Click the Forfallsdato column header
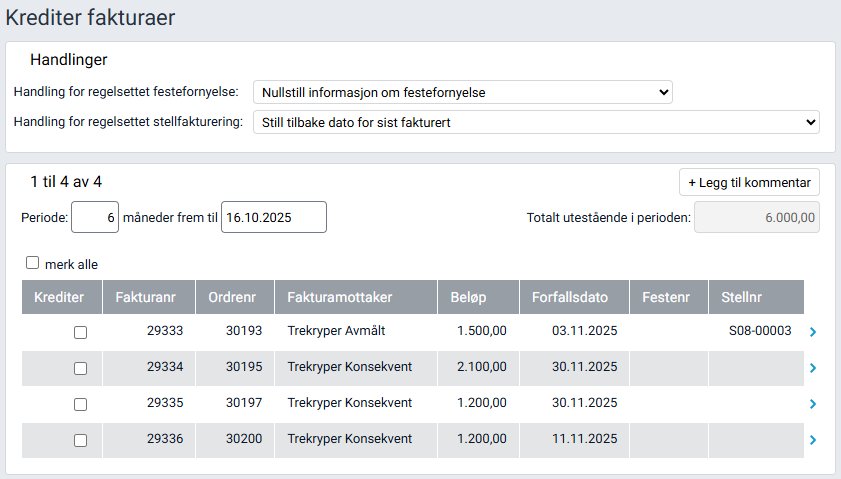Viewport: 841px width, 479px height. point(574,297)
